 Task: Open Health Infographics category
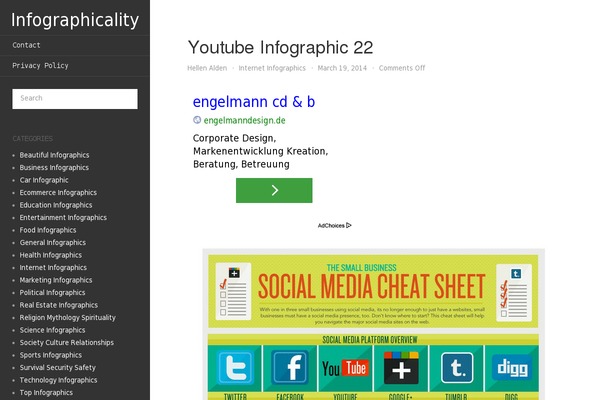tap(51, 255)
